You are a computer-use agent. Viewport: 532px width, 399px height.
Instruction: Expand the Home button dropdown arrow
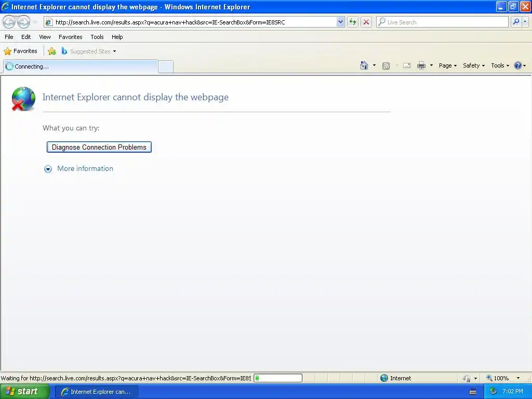point(374,65)
